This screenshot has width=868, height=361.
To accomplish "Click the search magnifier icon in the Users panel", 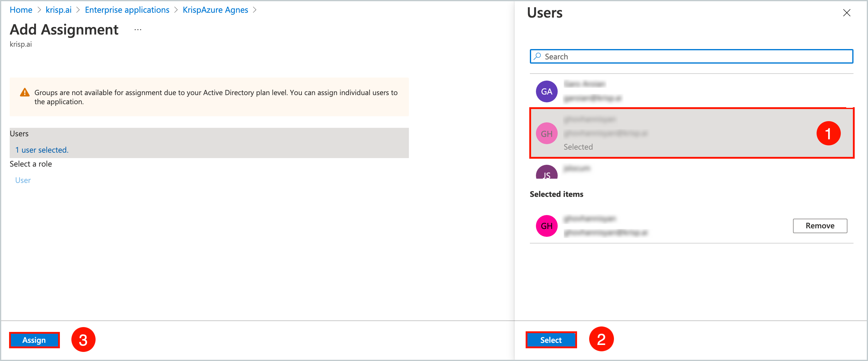I will 537,56.
